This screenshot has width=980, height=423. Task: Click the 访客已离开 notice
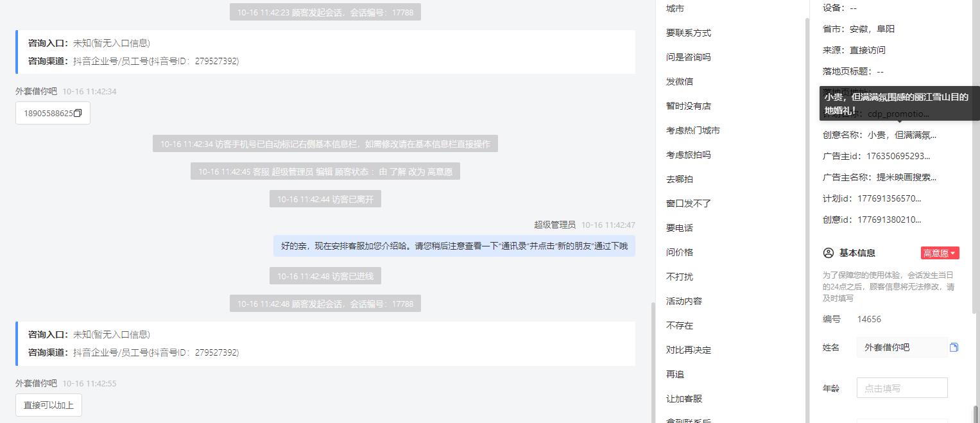click(x=325, y=199)
